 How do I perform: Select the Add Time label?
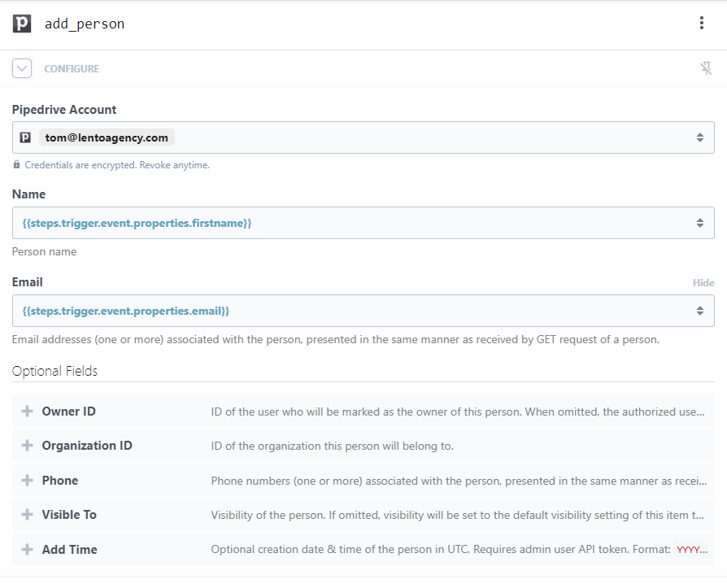[x=70, y=550]
